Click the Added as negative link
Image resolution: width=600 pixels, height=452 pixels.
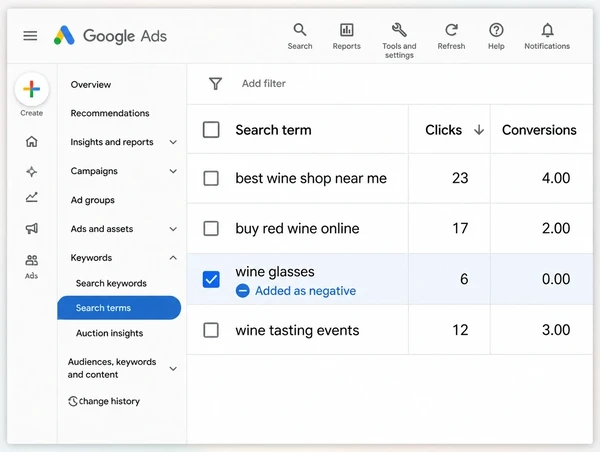point(305,291)
